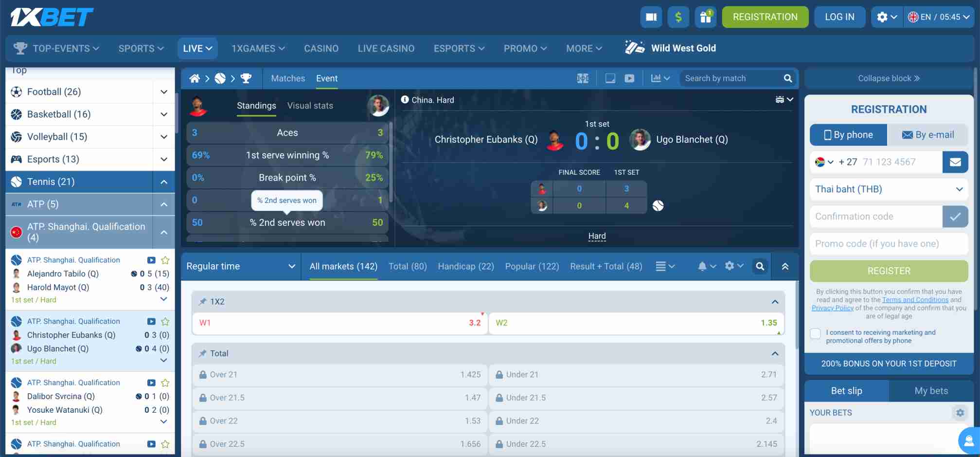
Task: Enable the marketing offers consent checkbox
Action: point(815,333)
